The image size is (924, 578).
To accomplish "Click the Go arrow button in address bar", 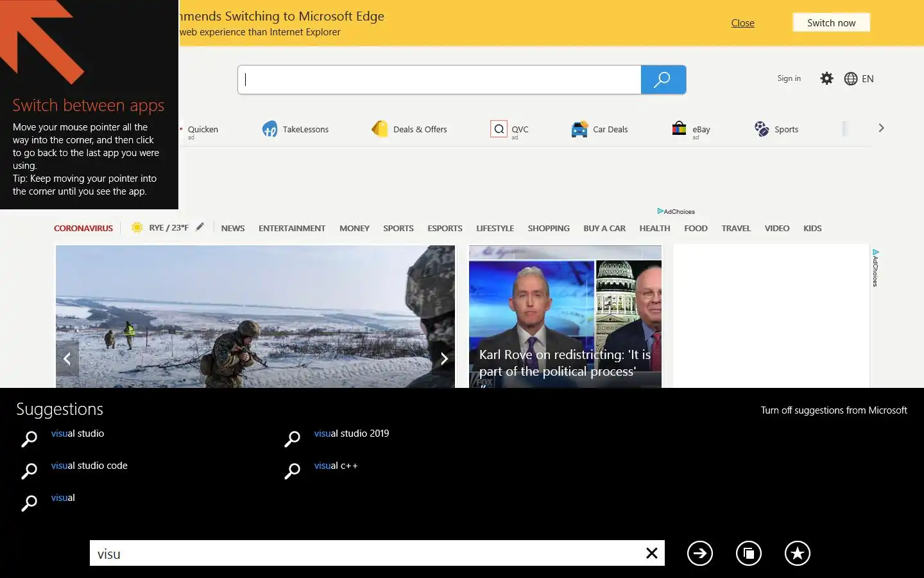I will click(700, 553).
